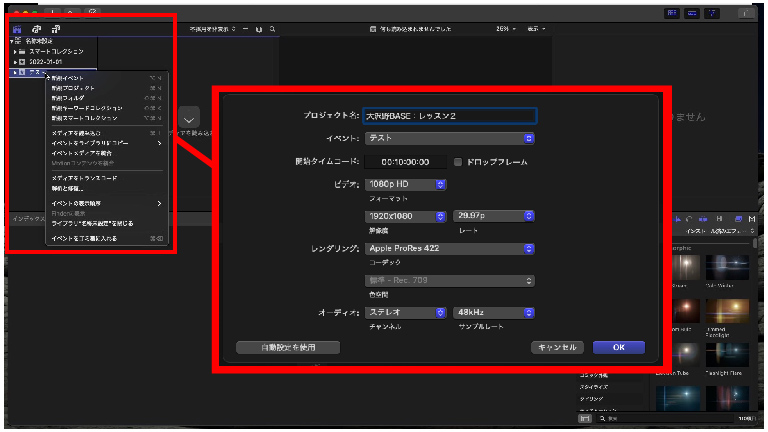Open the clip filter popup in the browser bar

coord(213,29)
